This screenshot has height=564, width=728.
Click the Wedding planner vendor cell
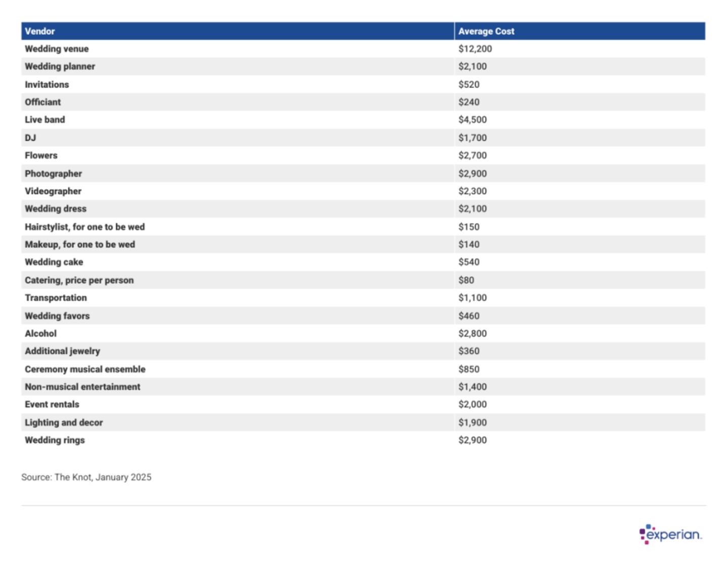pos(60,66)
